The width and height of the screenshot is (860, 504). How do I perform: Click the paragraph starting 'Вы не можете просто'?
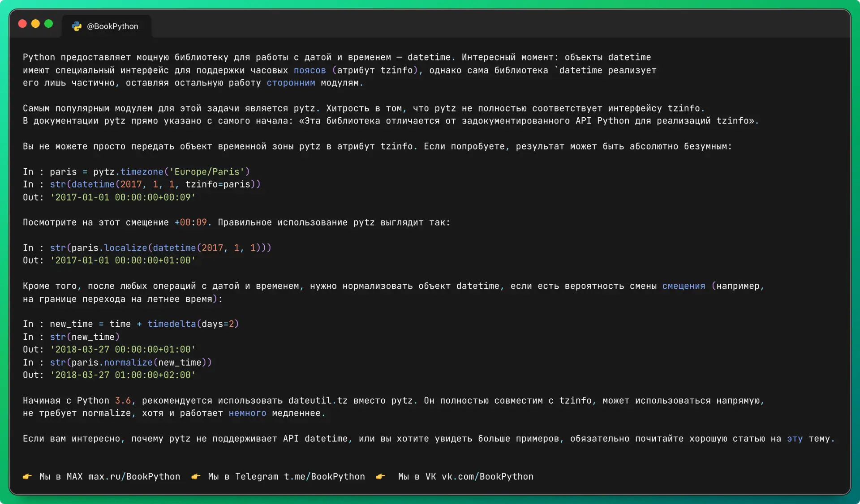tap(377, 146)
